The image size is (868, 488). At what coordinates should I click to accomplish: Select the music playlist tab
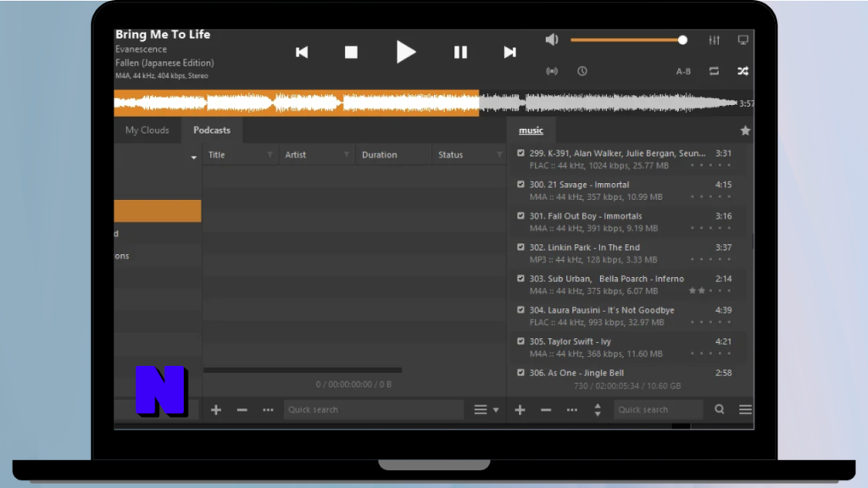pos(531,130)
